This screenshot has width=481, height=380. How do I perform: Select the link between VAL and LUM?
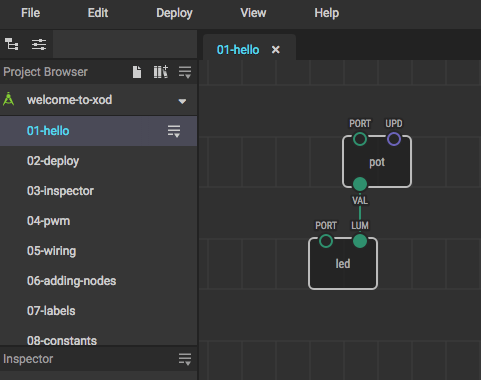coord(360,213)
